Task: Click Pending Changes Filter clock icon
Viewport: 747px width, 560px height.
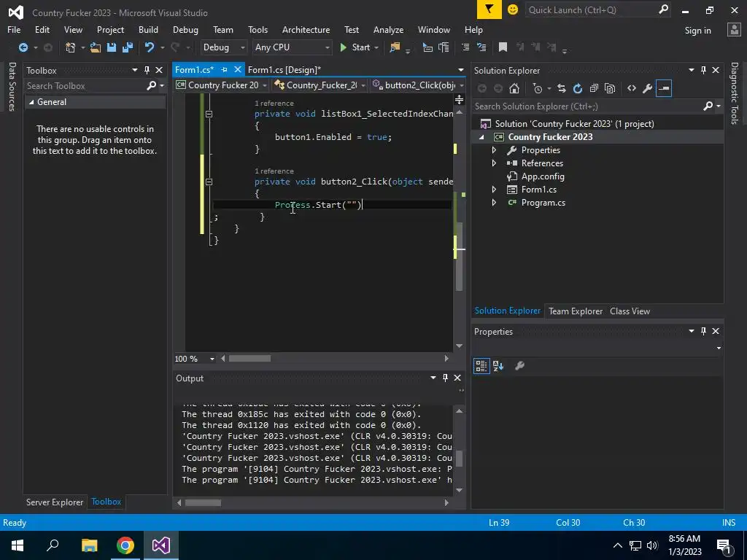Action: click(x=538, y=88)
